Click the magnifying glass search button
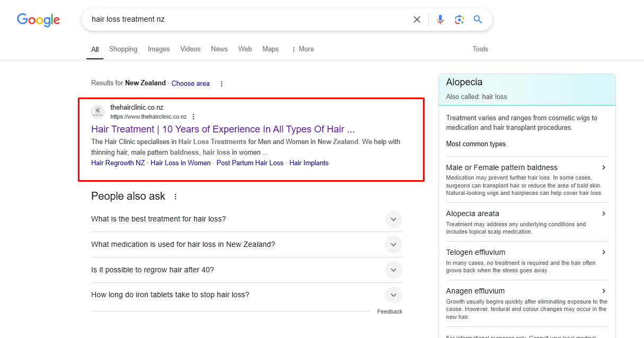 478,20
